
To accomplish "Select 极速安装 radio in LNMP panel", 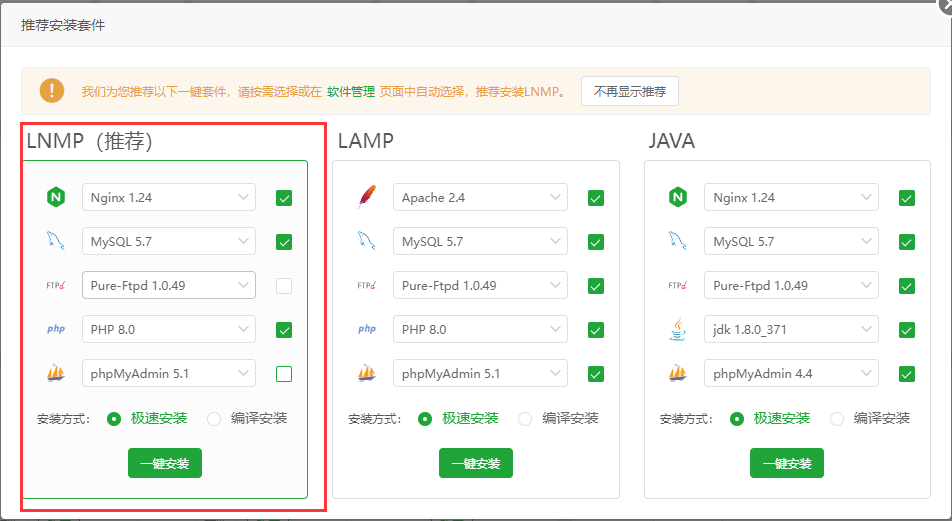I will pyautogui.click(x=114, y=418).
